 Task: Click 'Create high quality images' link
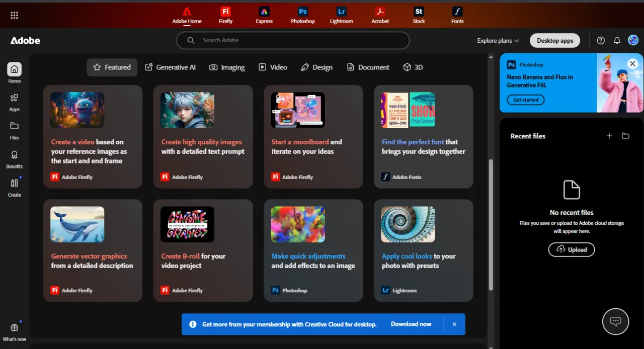point(201,142)
